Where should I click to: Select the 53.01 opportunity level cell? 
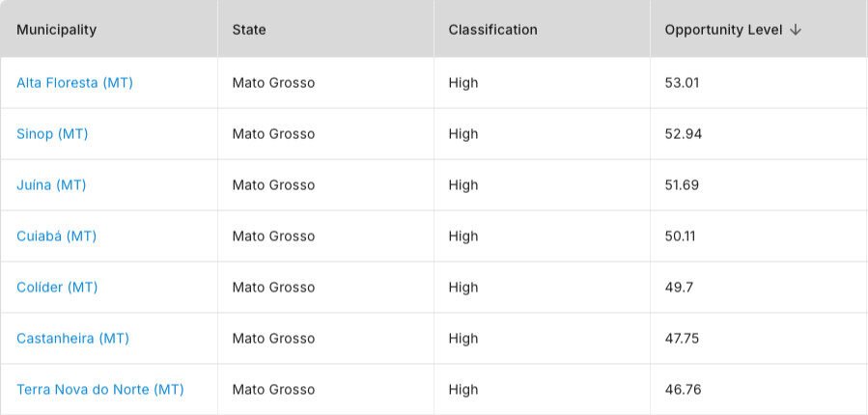click(682, 83)
